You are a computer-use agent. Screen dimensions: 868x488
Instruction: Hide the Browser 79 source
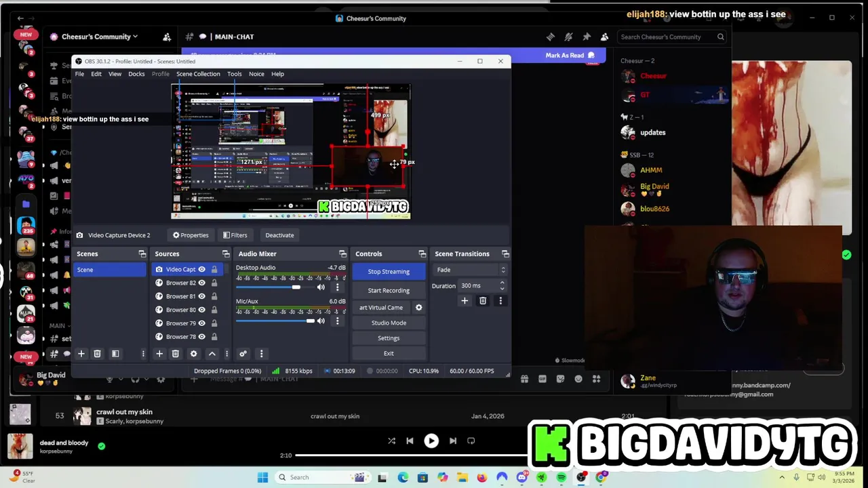(x=201, y=323)
